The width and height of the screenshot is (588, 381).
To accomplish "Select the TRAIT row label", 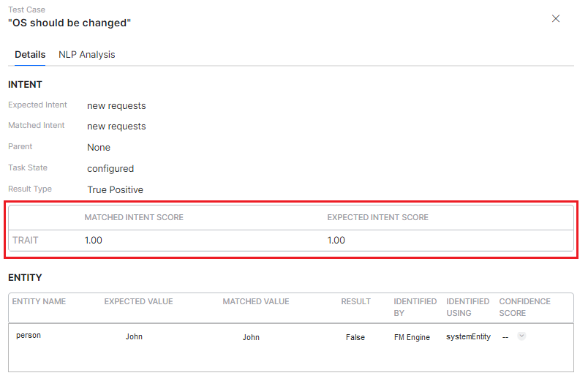I will pyautogui.click(x=26, y=240).
